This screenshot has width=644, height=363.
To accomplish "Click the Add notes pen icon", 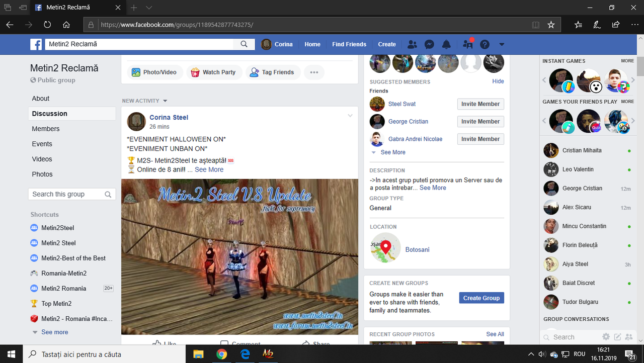I will (x=597, y=25).
